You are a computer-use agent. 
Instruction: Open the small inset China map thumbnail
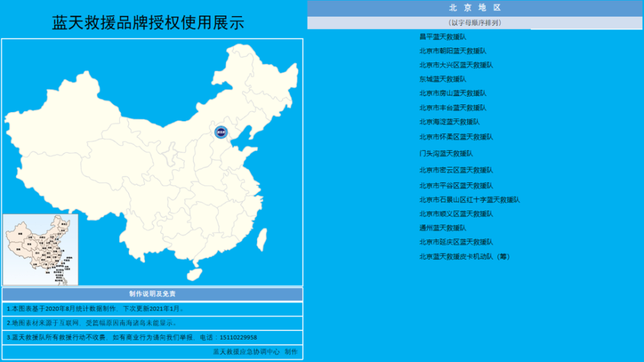[x=41, y=249]
